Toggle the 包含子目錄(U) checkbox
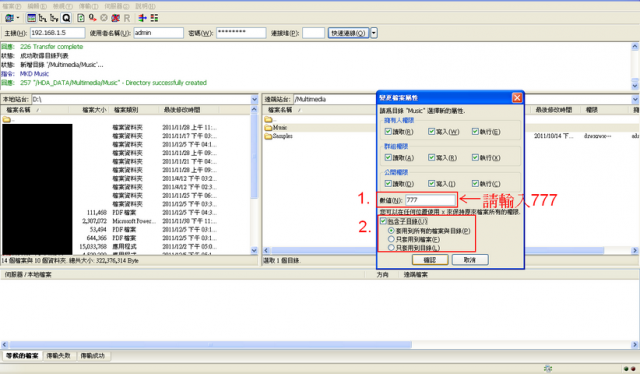Image resolution: width=640 pixels, height=374 pixels. coord(383,221)
